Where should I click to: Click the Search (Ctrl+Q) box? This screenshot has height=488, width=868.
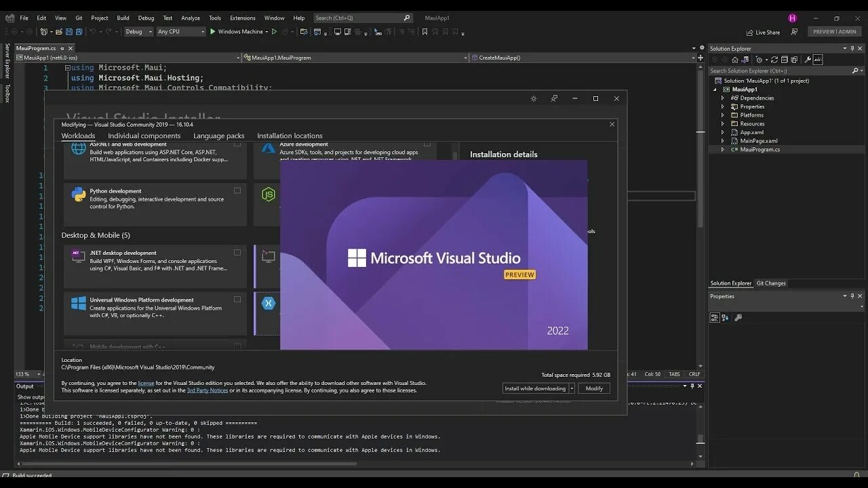(x=363, y=18)
